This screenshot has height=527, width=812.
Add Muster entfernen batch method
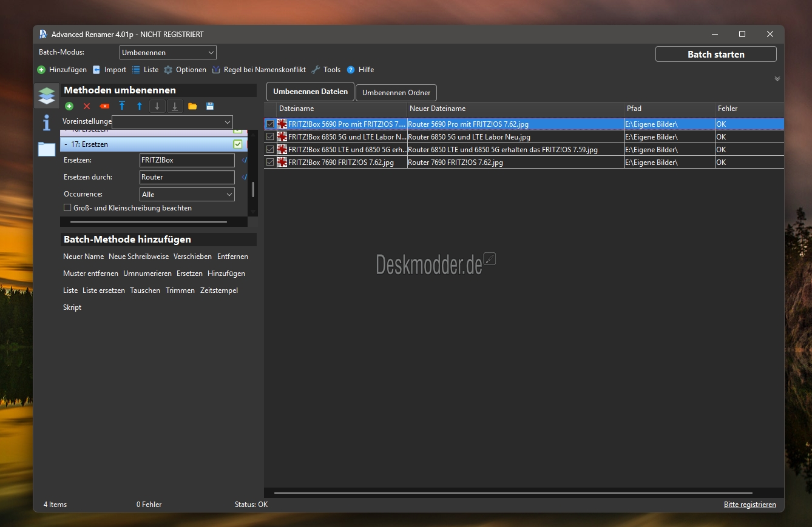(x=90, y=274)
